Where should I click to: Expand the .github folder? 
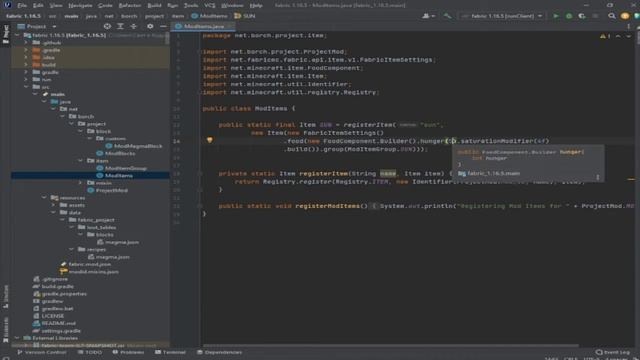pyautogui.click(x=26, y=42)
